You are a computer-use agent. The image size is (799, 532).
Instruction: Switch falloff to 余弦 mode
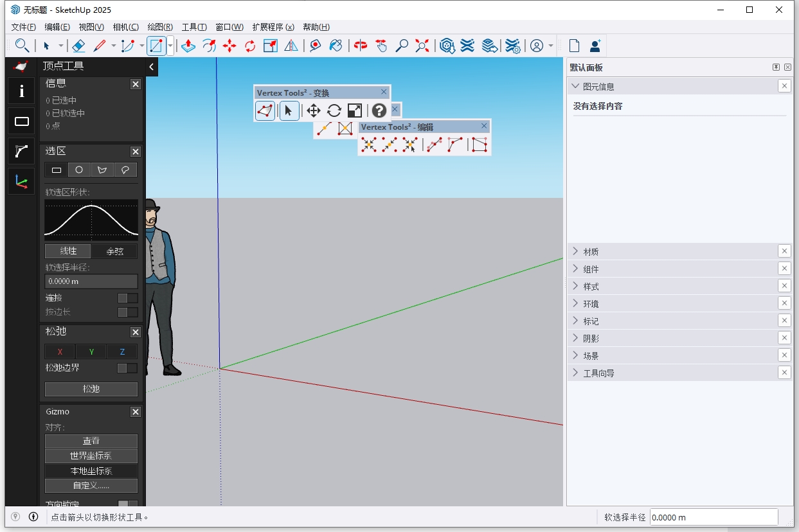pos(114,251)
